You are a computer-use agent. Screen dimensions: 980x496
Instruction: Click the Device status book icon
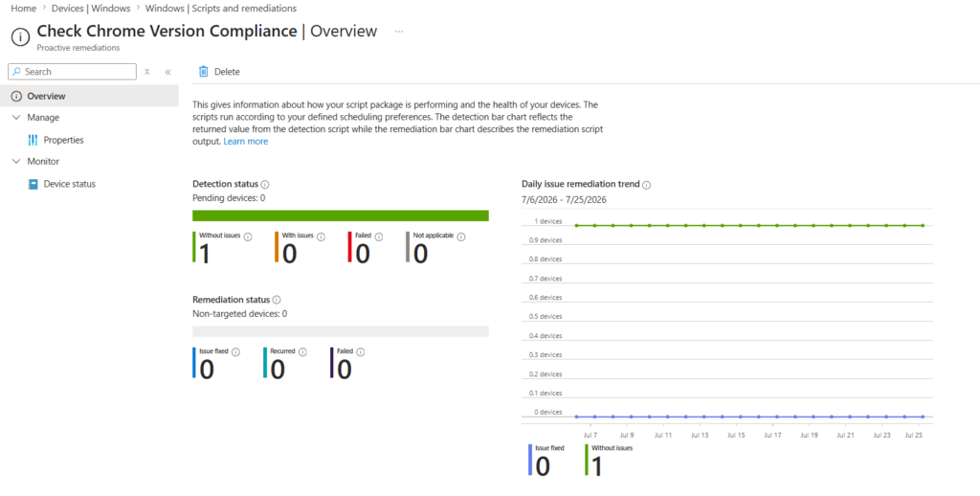coord(33,184)
